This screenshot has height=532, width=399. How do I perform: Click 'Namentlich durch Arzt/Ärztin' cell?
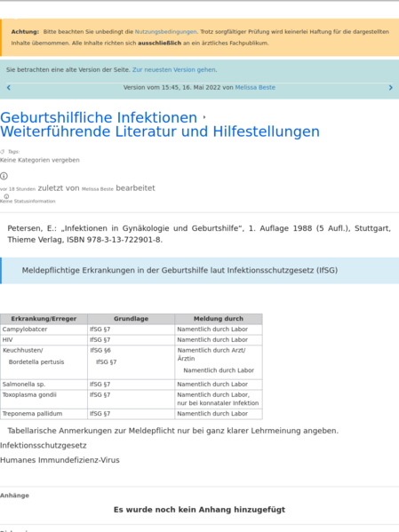tap(211, 354)
